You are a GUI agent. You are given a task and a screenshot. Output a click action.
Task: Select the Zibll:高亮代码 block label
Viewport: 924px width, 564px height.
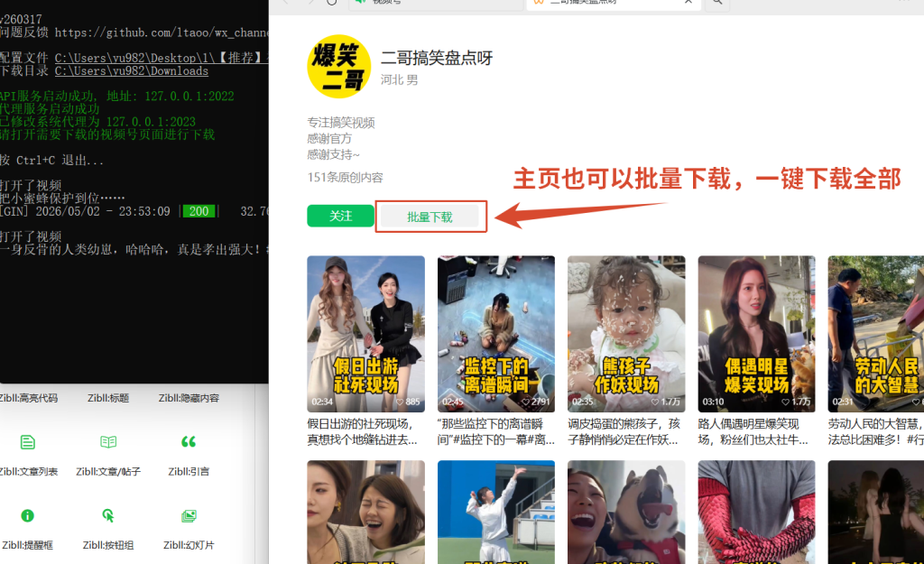pyautogui.click(x=28, y=398)
